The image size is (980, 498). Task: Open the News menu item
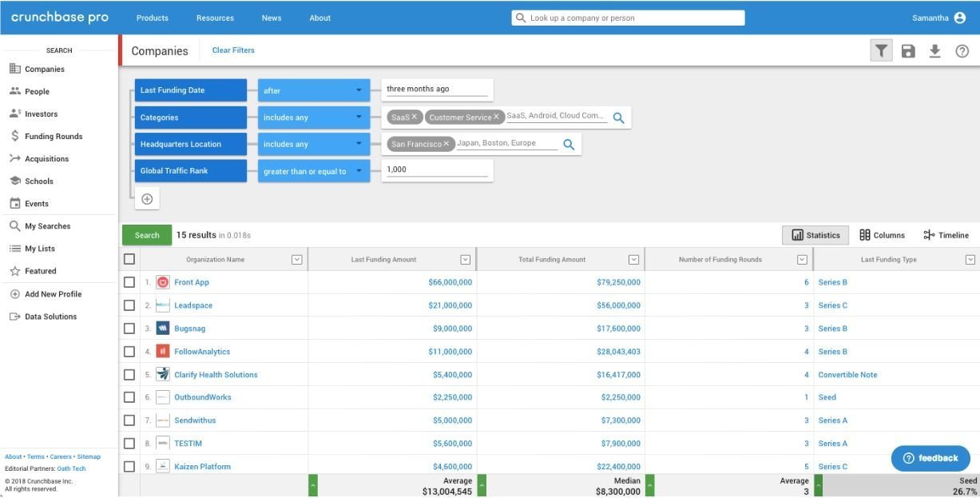click(x=272, y=18)
